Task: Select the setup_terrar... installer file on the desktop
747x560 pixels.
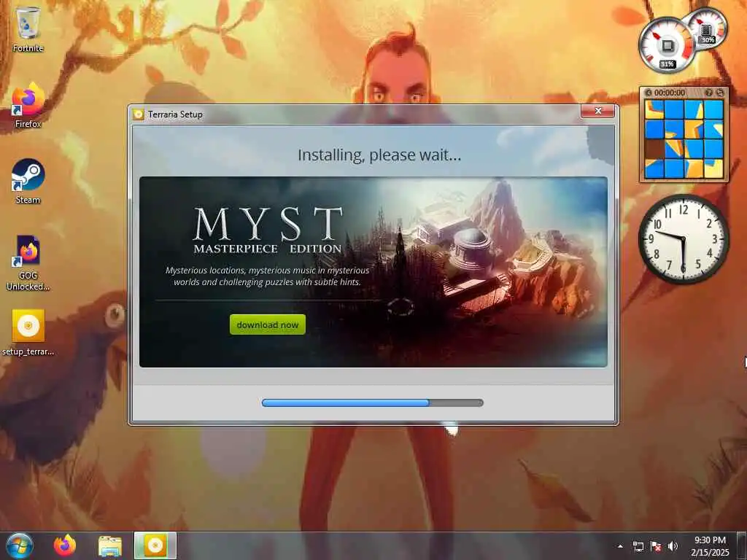Action: point(28,332)
